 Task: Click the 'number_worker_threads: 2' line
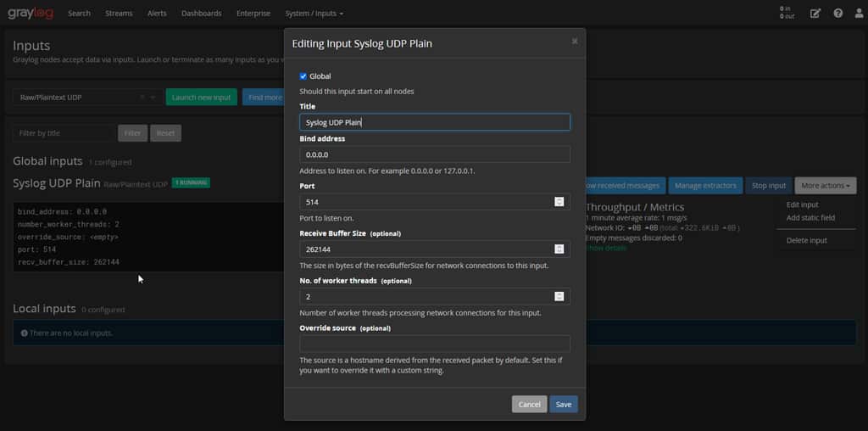(x=68, y=224)
